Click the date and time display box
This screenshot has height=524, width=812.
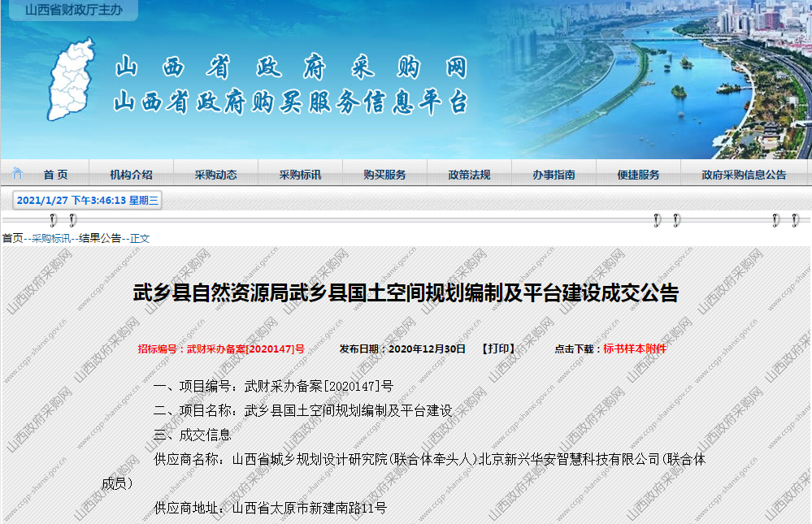pyautogui.click(x=87, y=201)
